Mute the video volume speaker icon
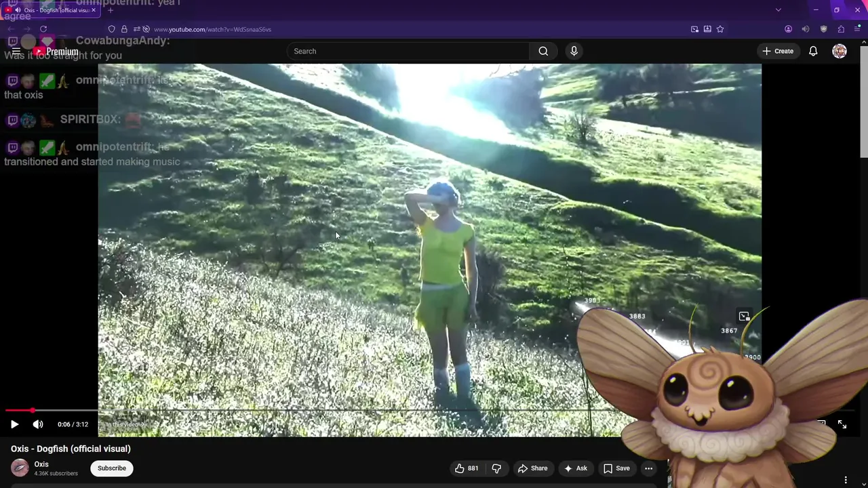This screenshot has height=488, width=868. coord(38,424)
